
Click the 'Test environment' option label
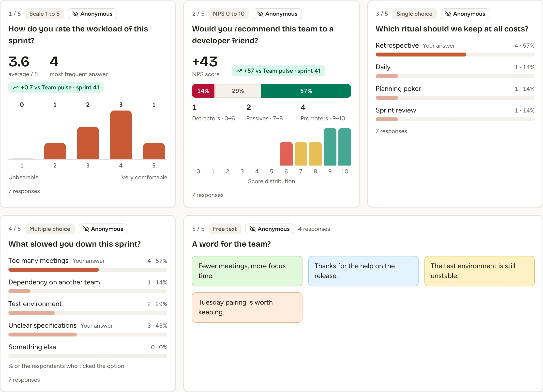pos(35,304)
